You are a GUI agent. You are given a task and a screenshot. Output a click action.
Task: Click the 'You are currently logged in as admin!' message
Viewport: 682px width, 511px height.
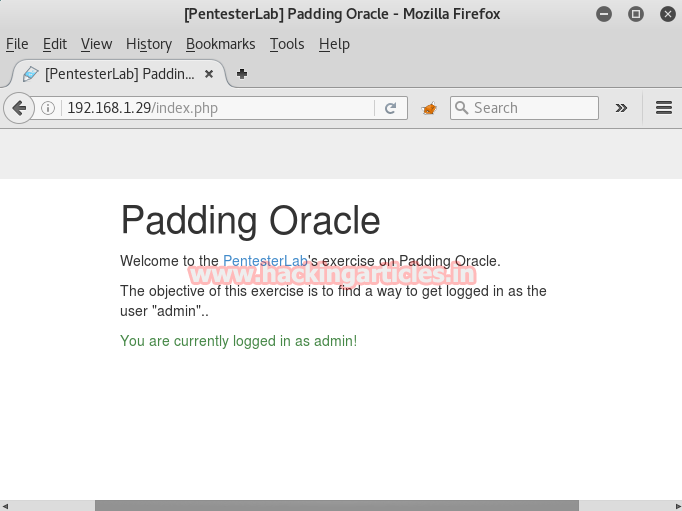pos(238,341)
